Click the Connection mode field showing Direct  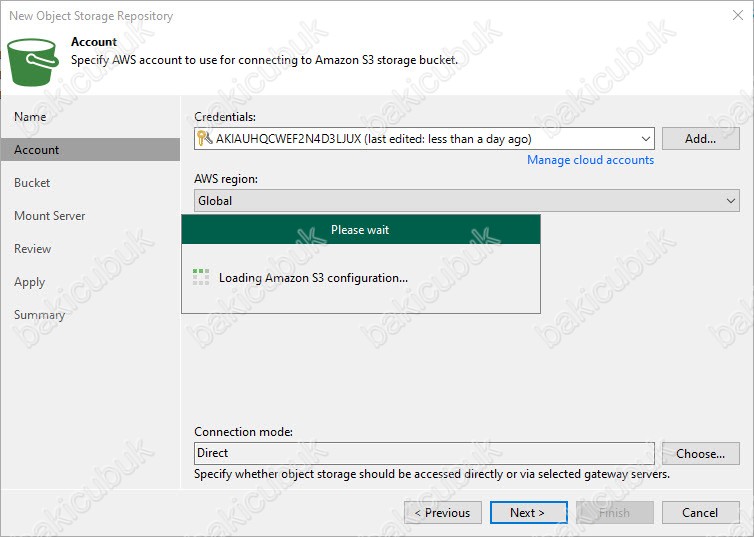424,453
